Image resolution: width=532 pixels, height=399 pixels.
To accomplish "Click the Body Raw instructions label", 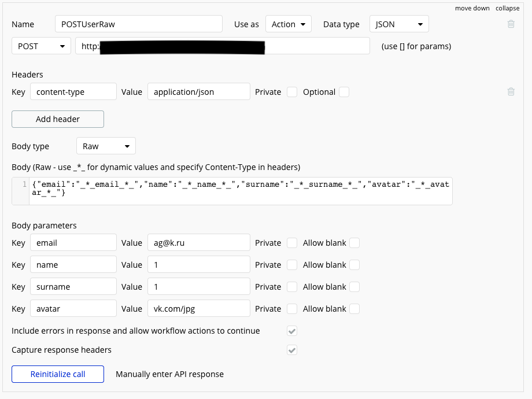I will 156,167.
